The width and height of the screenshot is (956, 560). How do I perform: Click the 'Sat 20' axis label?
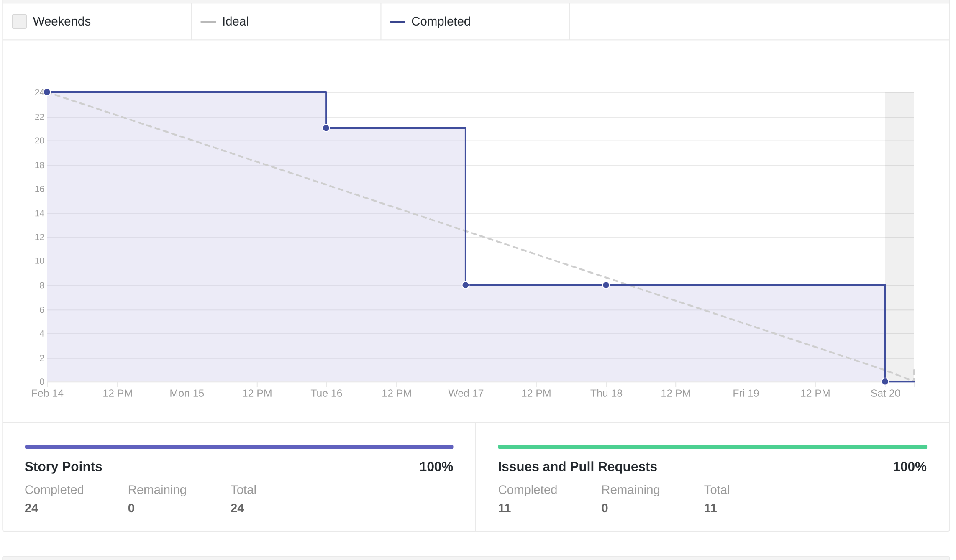pos(885,393)
